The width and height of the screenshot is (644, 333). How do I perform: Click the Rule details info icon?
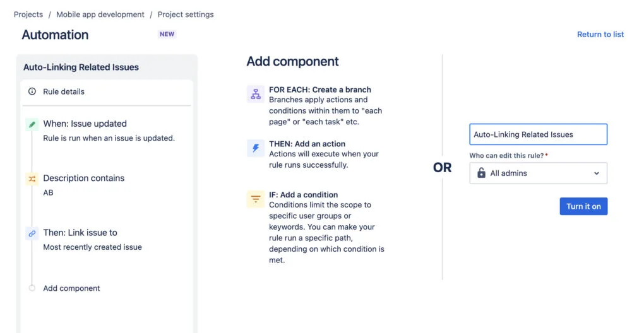tap(32, 91)
